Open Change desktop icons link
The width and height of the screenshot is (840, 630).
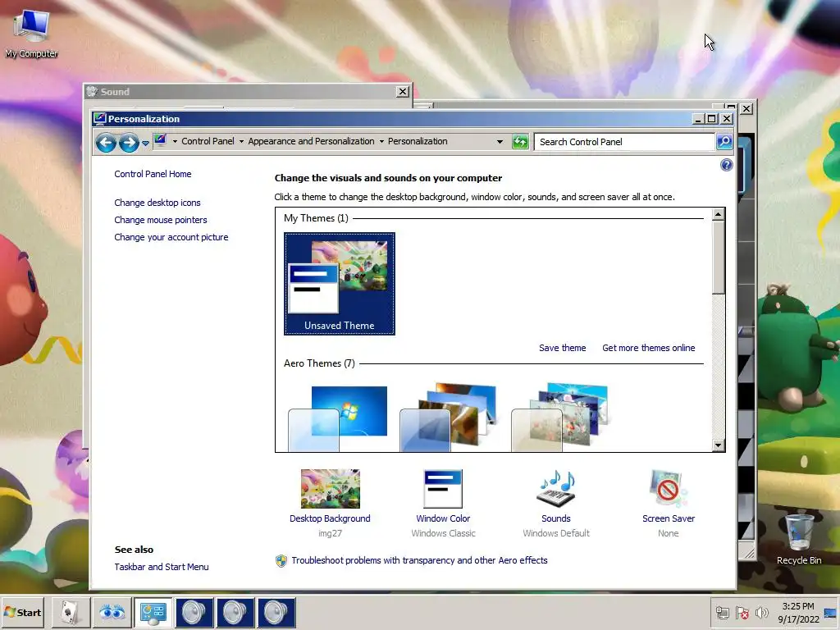pos(157,203)
